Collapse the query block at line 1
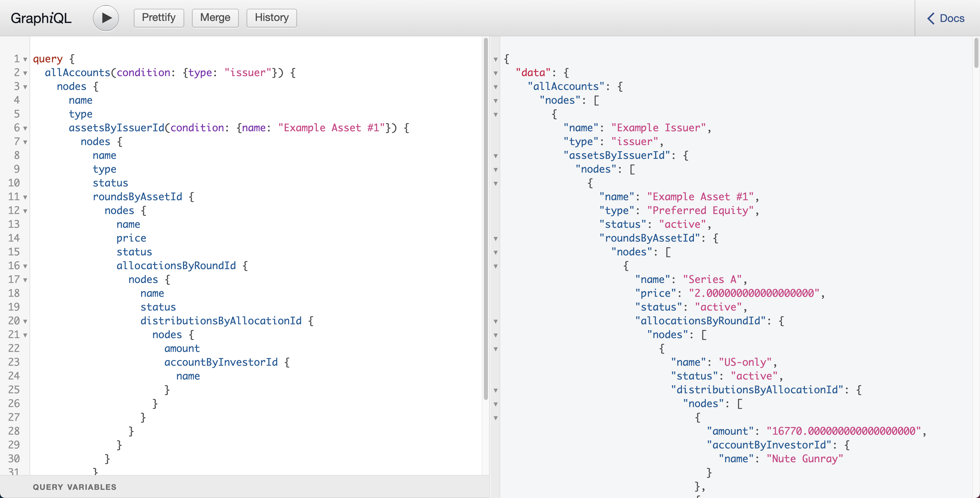This screenshot has height=498, width=980. pyautogui.click(x=25, y=60)
